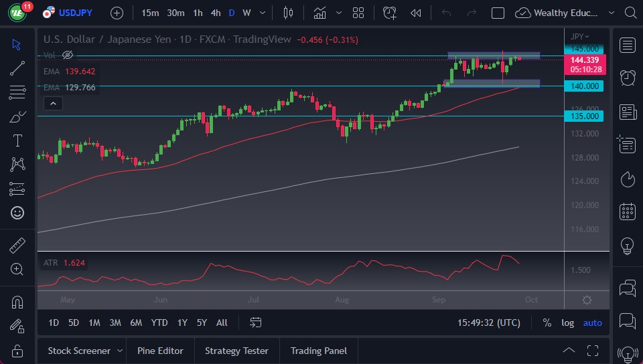This screenshot has width=643, height=364.
Task: Activate the zoom in tool
Action: [17, 269]
